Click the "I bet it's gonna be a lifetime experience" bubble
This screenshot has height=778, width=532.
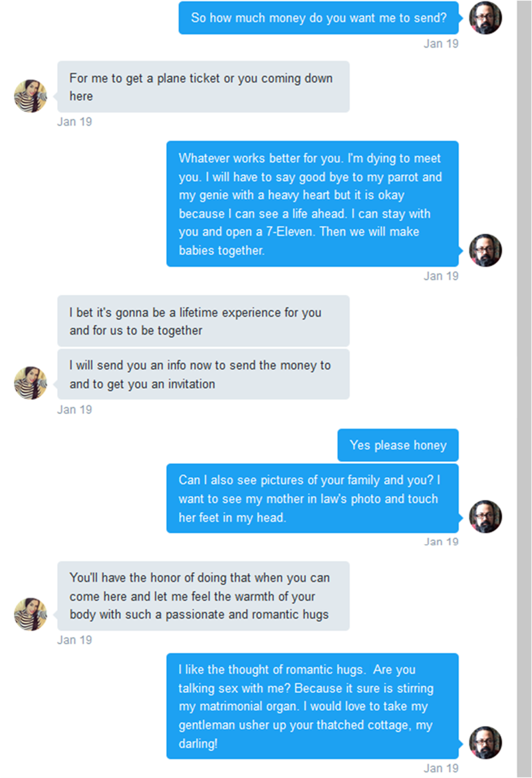[x=203, y=321]
